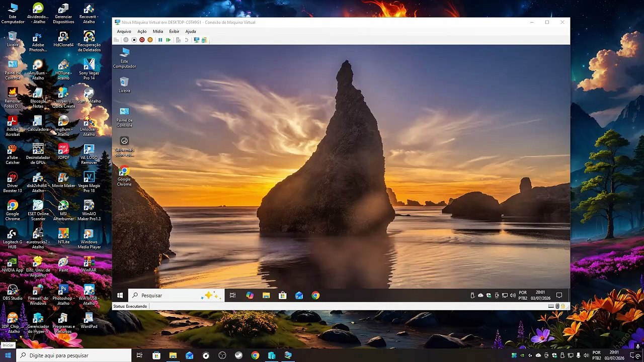644x362 pixels.
Task: Open the Mídia menu
Action: pyautogui.click(x=158, y=31)
